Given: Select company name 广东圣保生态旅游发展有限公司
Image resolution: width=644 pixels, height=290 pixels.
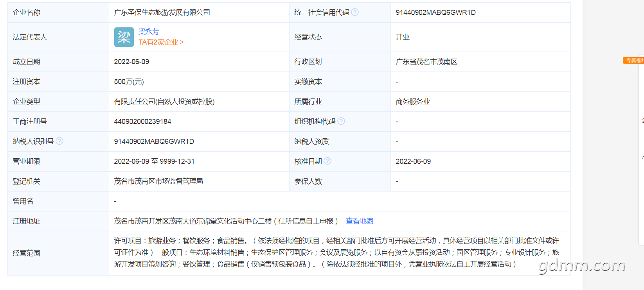Looking at the screenshot, I should [x=162, y=13].
